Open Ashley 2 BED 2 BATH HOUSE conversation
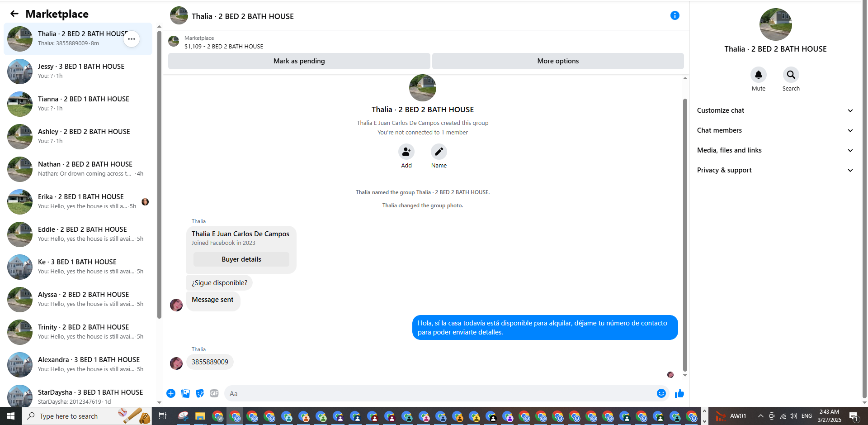 coord(78,137)
